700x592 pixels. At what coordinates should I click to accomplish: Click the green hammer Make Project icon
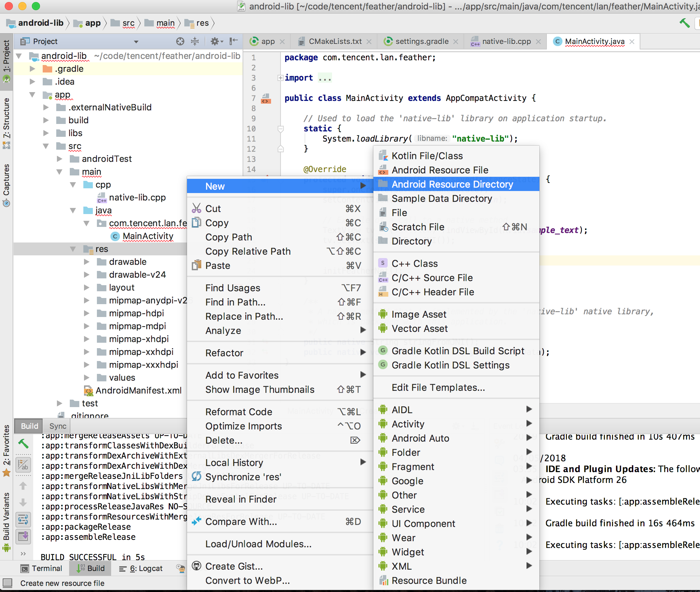pos(684,23)
